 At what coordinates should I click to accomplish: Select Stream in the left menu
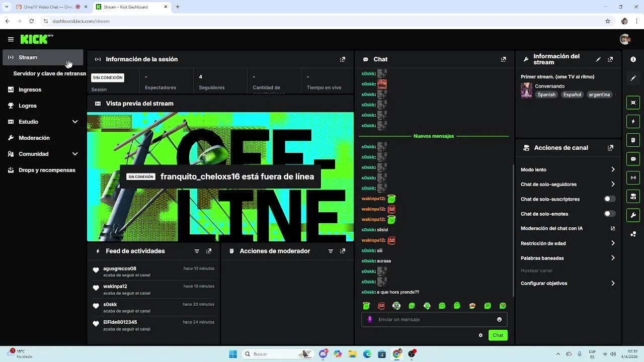43,57
